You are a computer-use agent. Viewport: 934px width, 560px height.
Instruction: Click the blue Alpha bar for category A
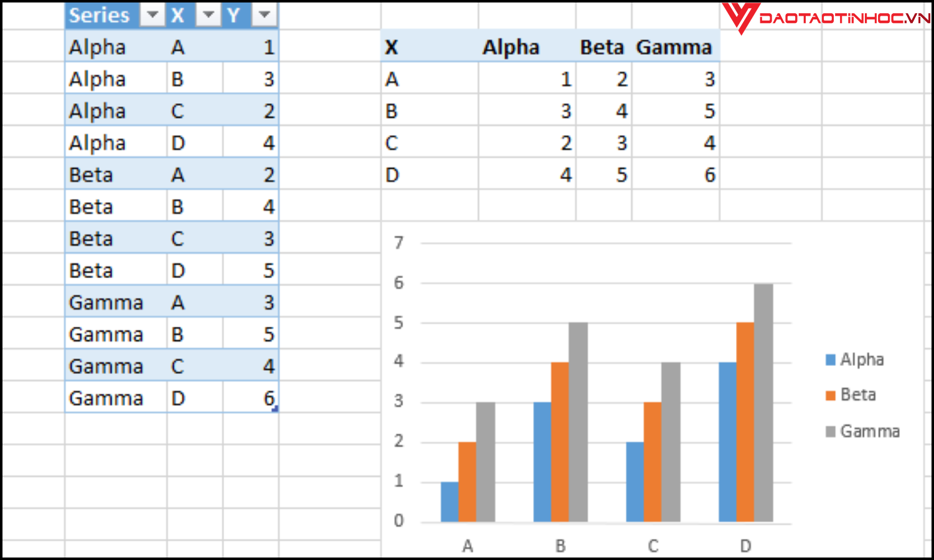(450, 502)
